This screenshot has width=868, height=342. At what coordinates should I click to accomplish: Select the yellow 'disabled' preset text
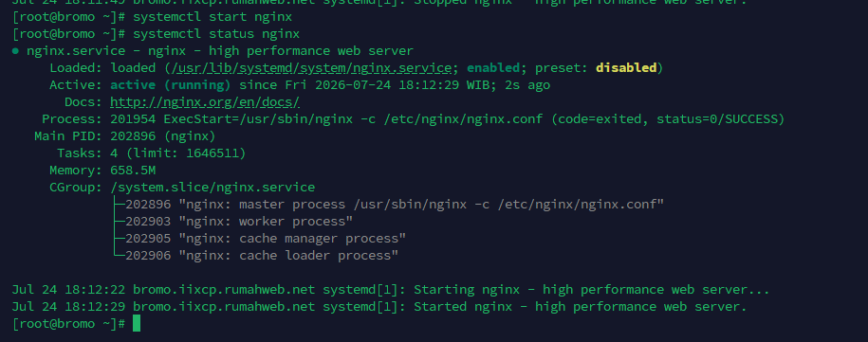(626, 68)
